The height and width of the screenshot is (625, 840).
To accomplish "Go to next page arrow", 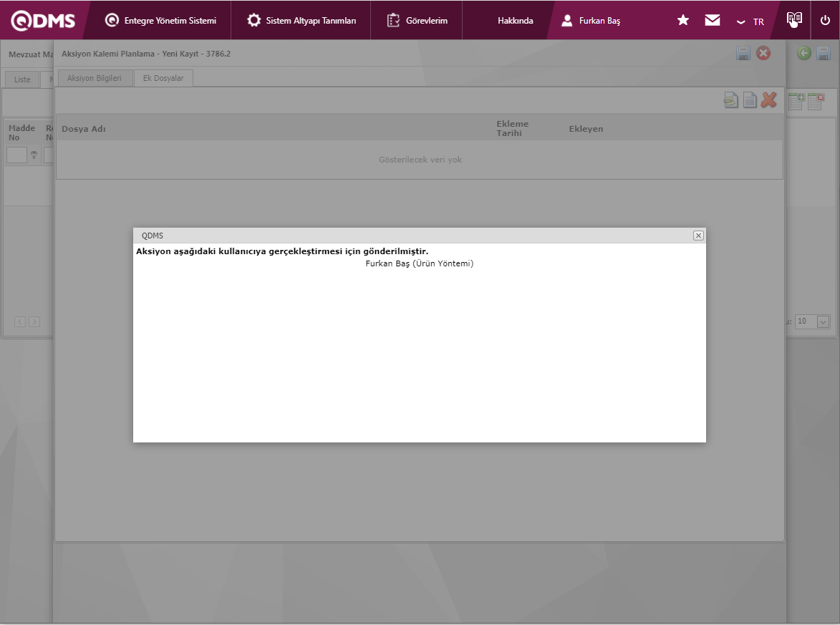I will (x=34, y=322).
